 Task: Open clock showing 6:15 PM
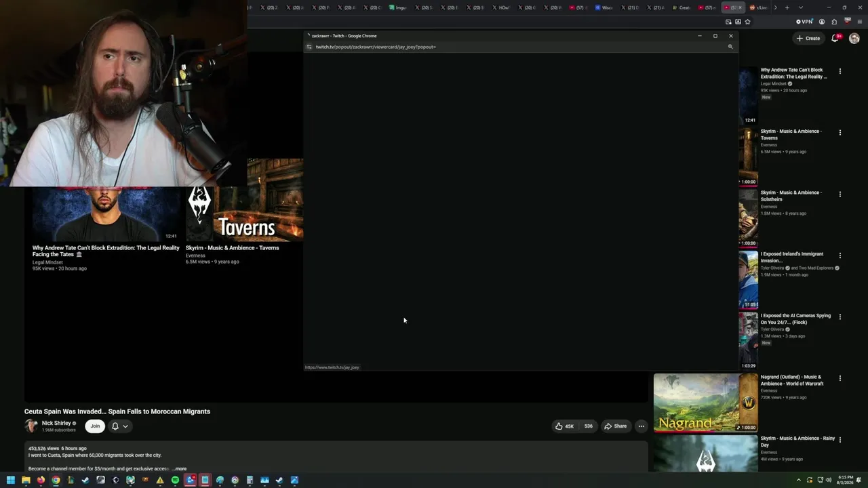846,479
